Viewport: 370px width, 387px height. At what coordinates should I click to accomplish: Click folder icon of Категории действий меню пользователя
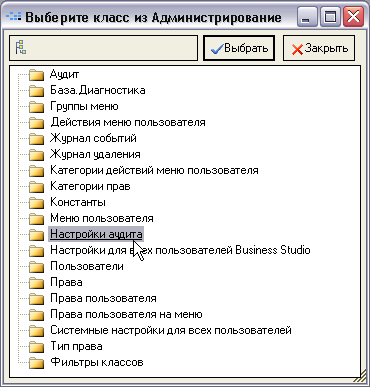(36, 171)
